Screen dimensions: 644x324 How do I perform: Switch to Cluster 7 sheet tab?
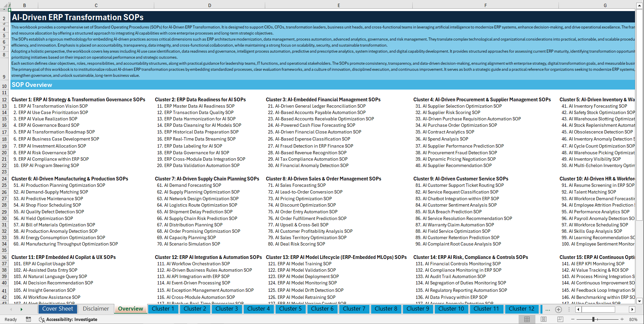(x=354, y=309)
